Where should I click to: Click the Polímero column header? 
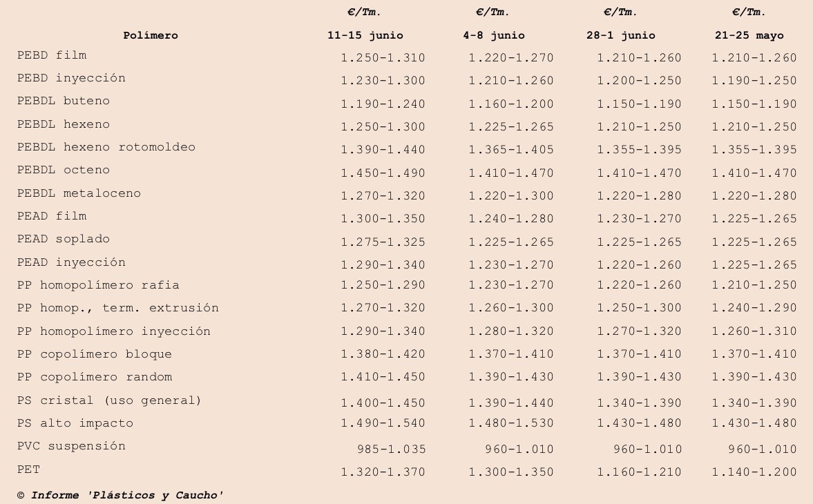pos(151,35)
